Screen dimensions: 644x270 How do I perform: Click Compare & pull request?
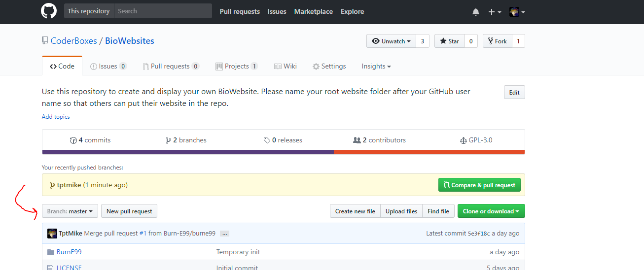pos(479,185)
